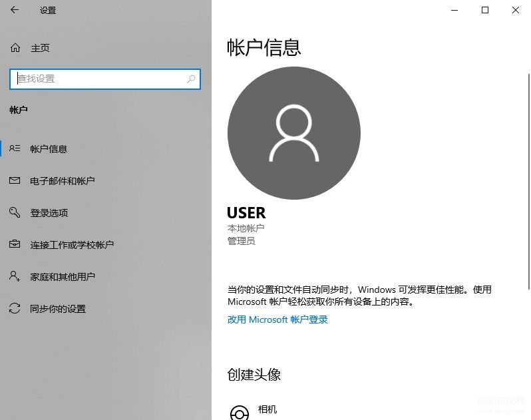Click the home icon beside 主页
Image resolution: width=531 pixels, height=420 pixels.
click(x=15, y=48)
